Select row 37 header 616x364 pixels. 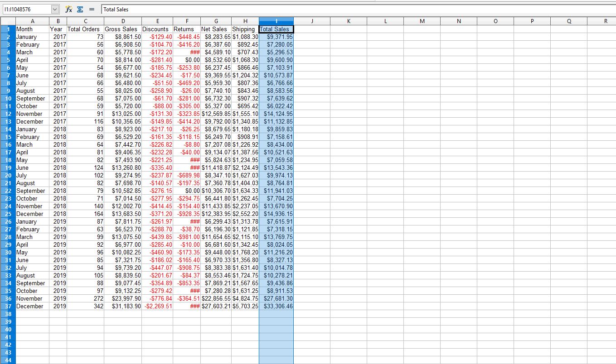[x=8, y=306]
